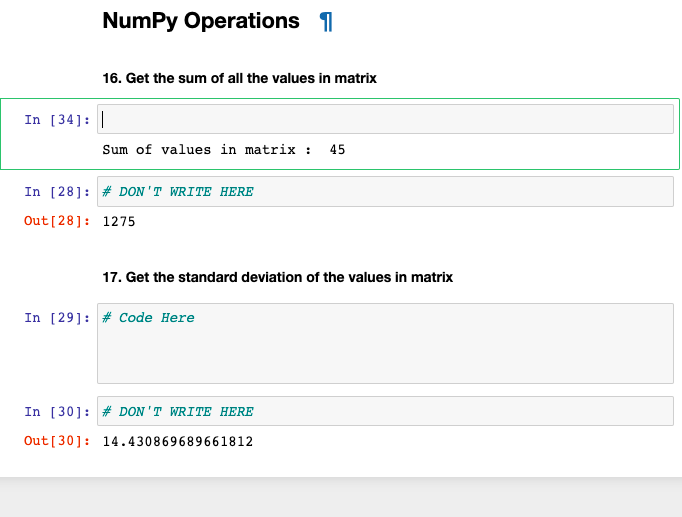Screen dimensions: 682x517
Task: Click the Out[30] prompt label
Action: point(57,441)
